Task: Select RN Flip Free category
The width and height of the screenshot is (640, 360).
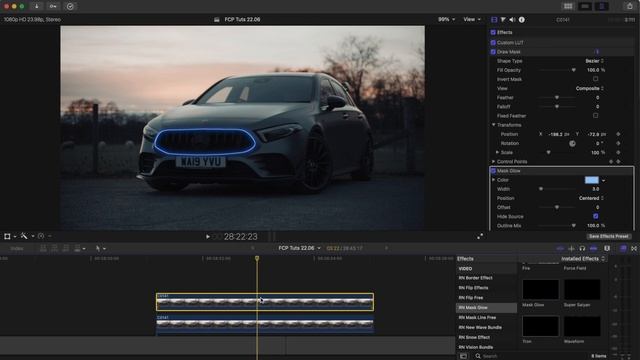Action: point(471,298)
